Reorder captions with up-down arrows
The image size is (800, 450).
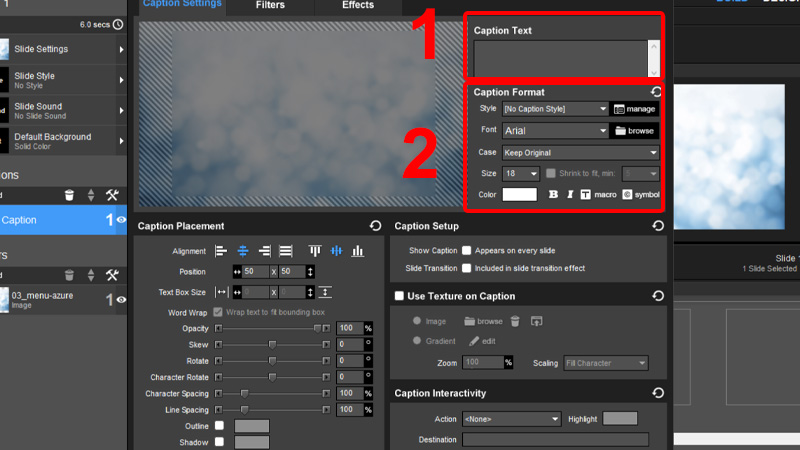[91, 195]
